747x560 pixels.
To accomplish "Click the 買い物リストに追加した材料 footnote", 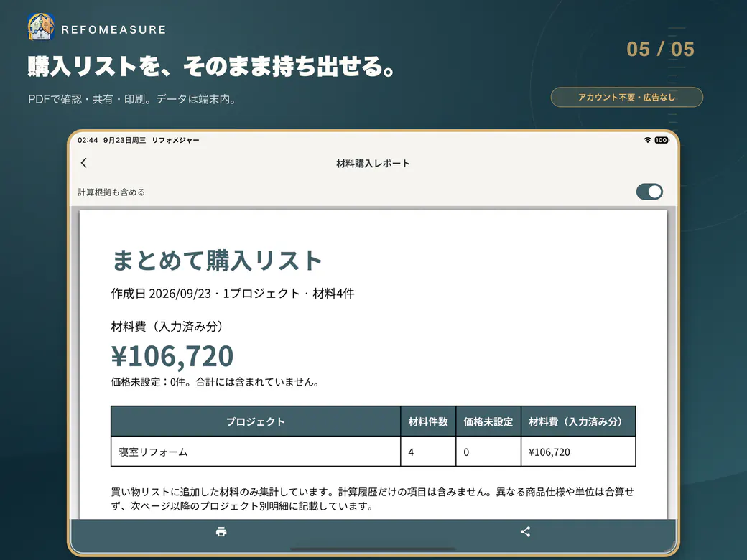I will point(373,498).
